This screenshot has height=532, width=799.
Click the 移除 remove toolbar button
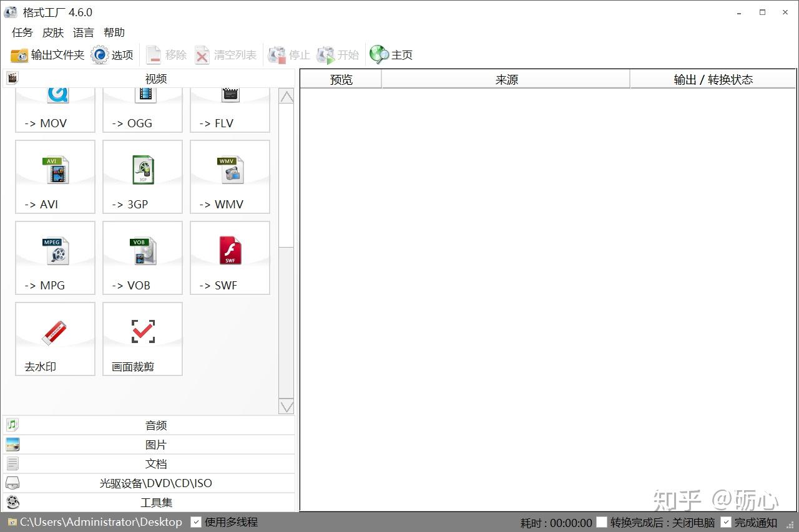(166, 55)
